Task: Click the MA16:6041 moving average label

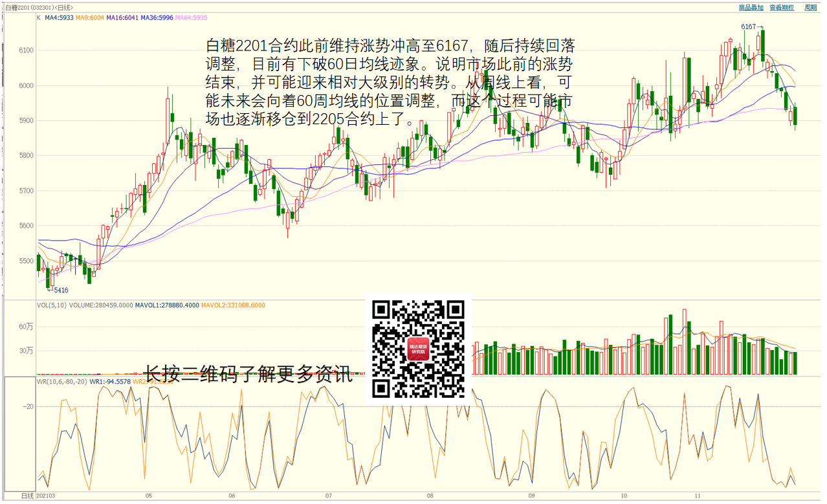Action: point(122,18)
